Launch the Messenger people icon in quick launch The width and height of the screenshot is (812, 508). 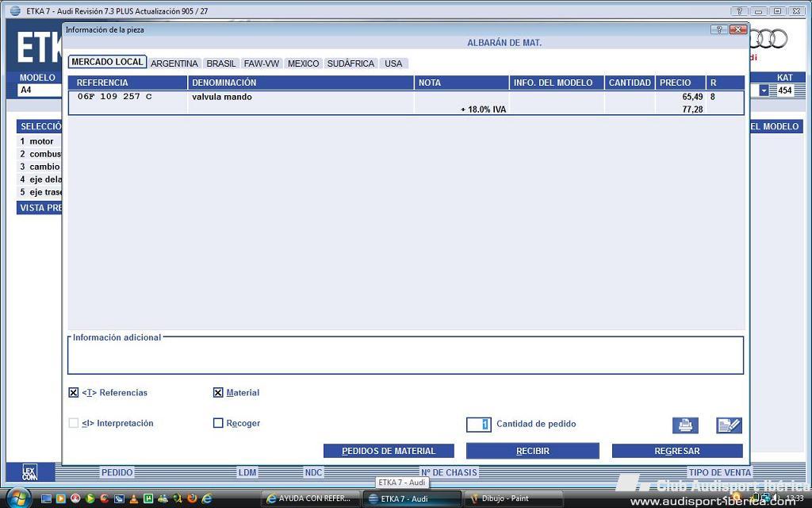click(163, 498)
